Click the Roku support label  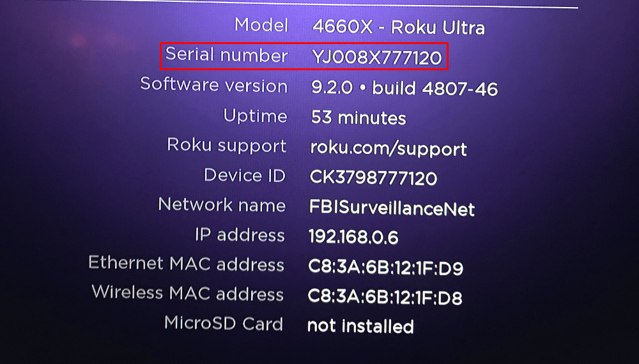point(227,146)
